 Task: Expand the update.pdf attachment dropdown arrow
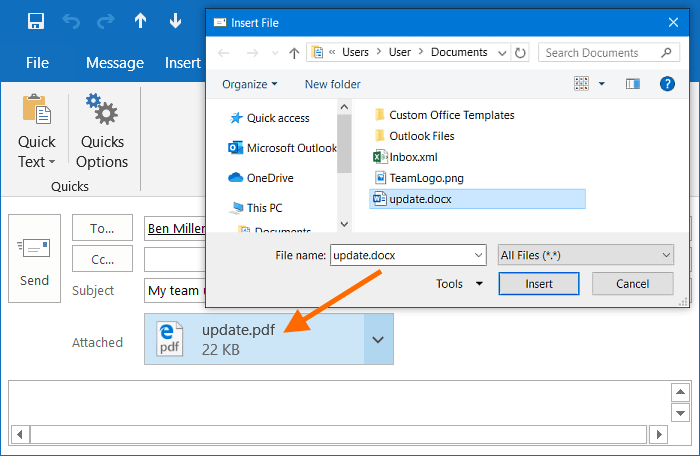coord(378,339)
